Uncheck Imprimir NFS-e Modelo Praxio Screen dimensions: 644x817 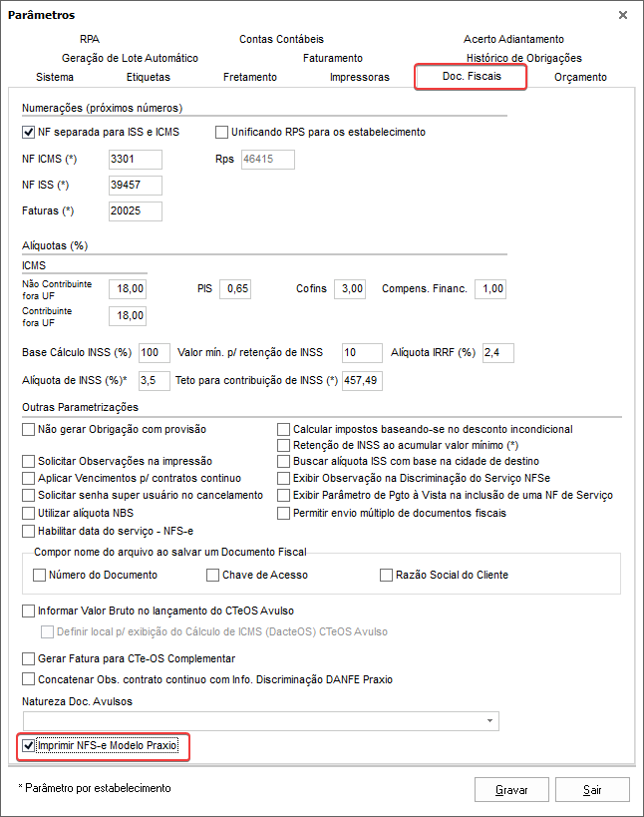click(x=28, y=746)
